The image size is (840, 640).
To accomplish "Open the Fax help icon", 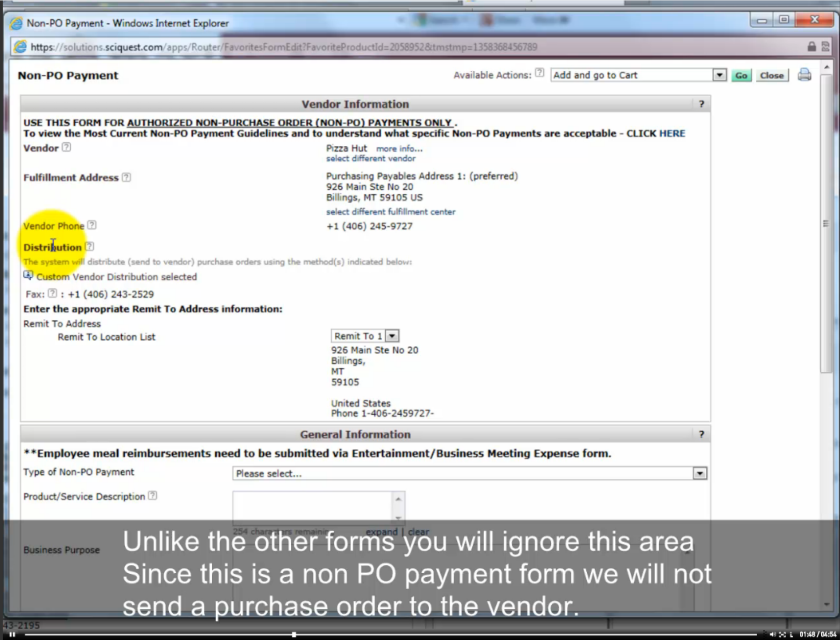I will [x=53, y=293].
